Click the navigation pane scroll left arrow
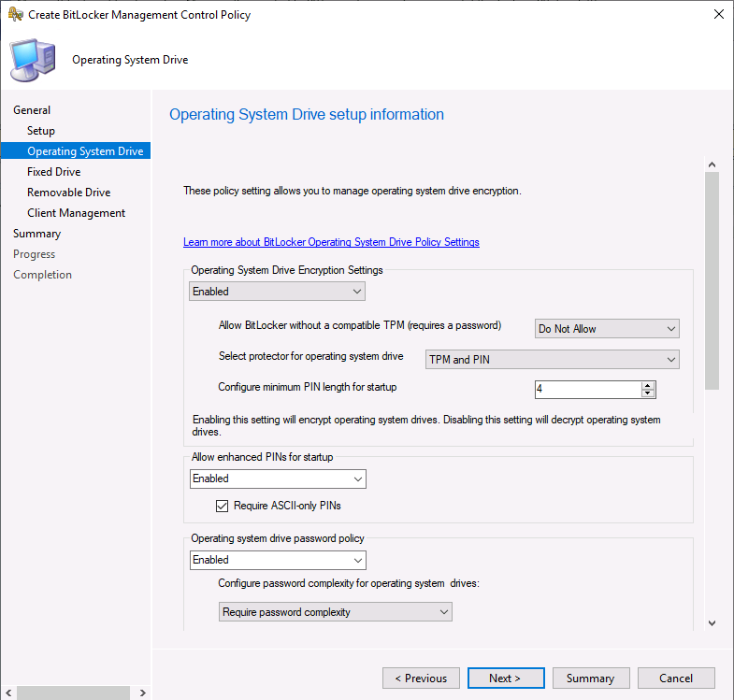Image resolution: width=734 pixels, height=700 pixels. [8, 693]
